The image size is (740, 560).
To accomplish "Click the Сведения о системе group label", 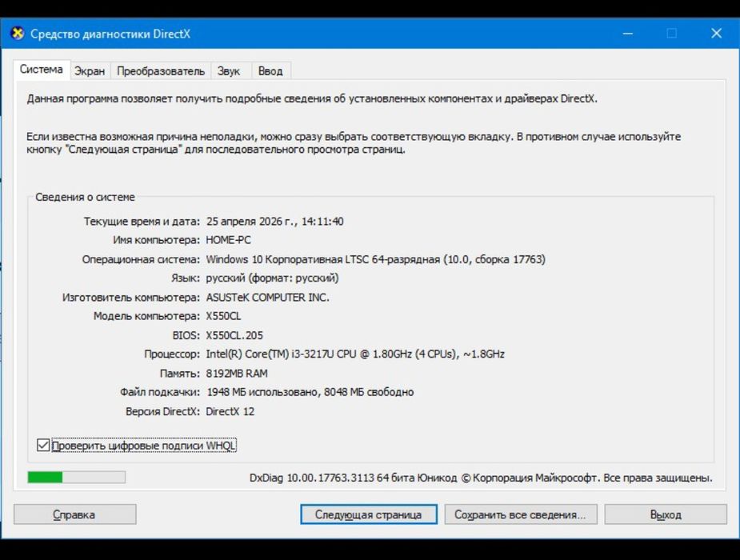I will (x=85, y=198).
